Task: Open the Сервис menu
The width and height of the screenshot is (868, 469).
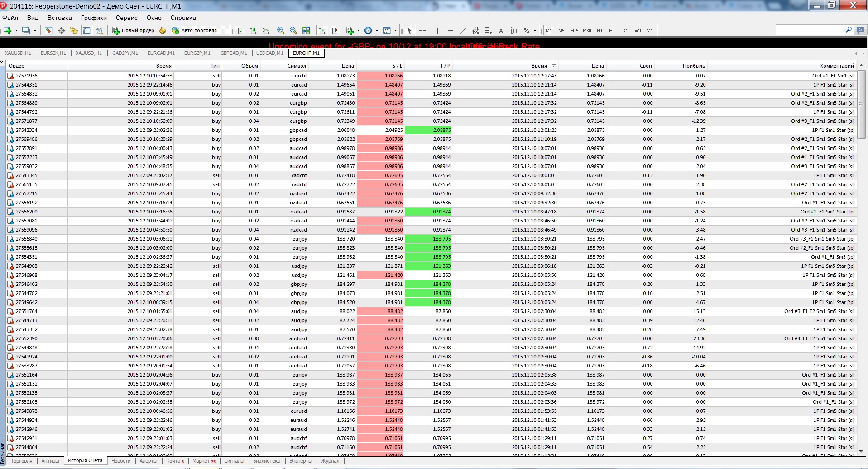Action: click(x=126, y=18)
